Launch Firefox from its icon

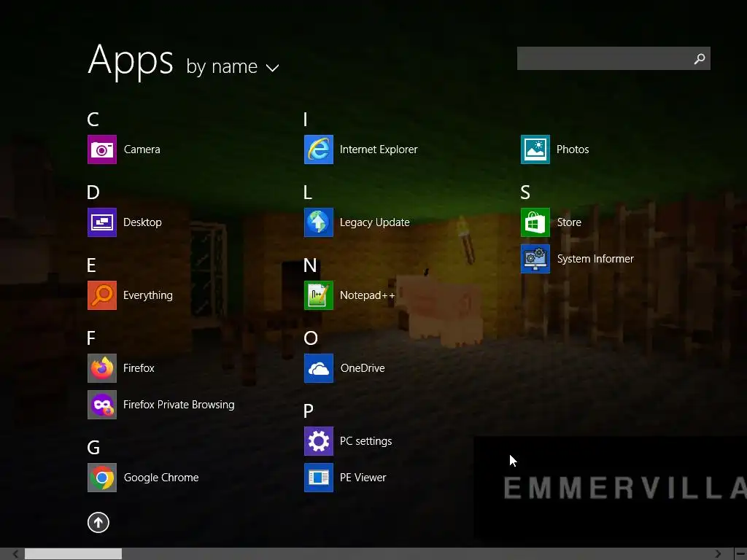[102, 368]
